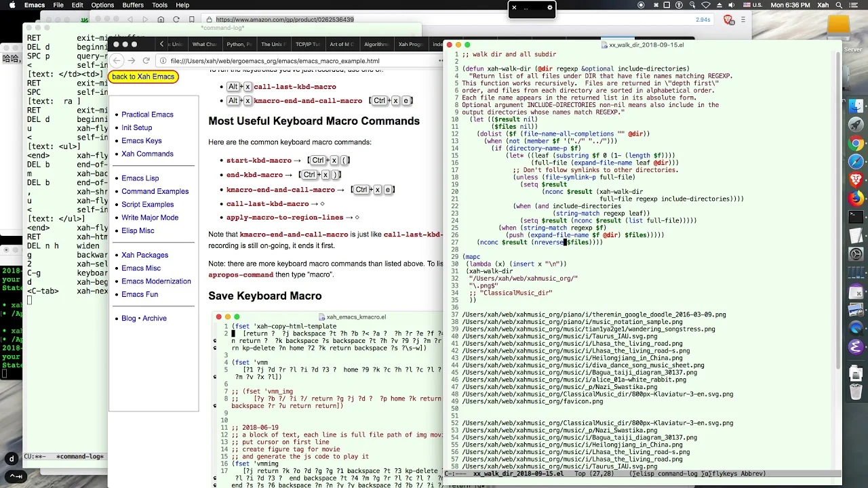Open the Chrome icon in the Dock
This screenshot has width=868, height=488.
click(856, 143)
